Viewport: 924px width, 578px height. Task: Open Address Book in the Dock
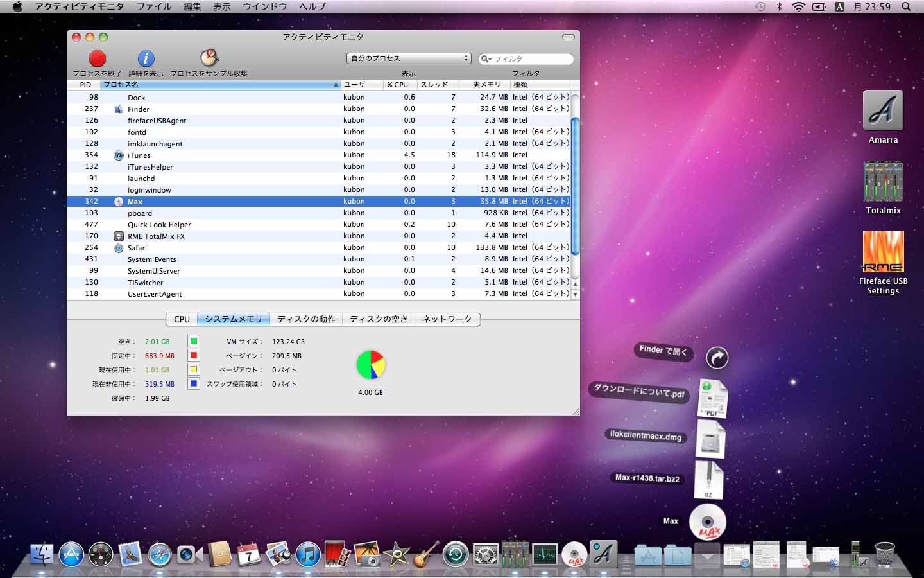(219, 554)
